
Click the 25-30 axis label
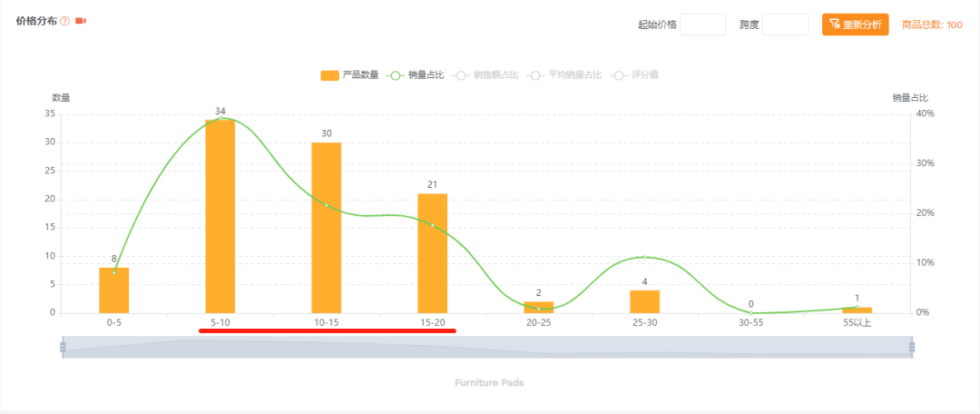[645, 322]
